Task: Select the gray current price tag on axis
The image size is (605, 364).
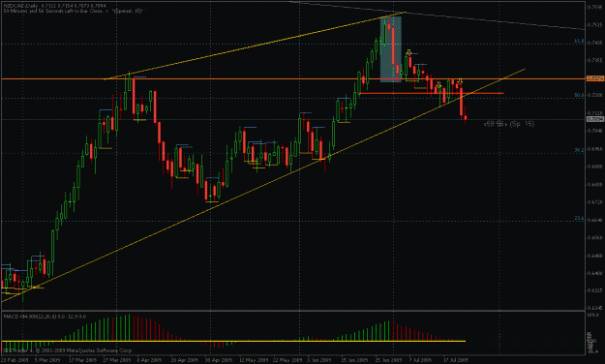Action: click(595, 119)
